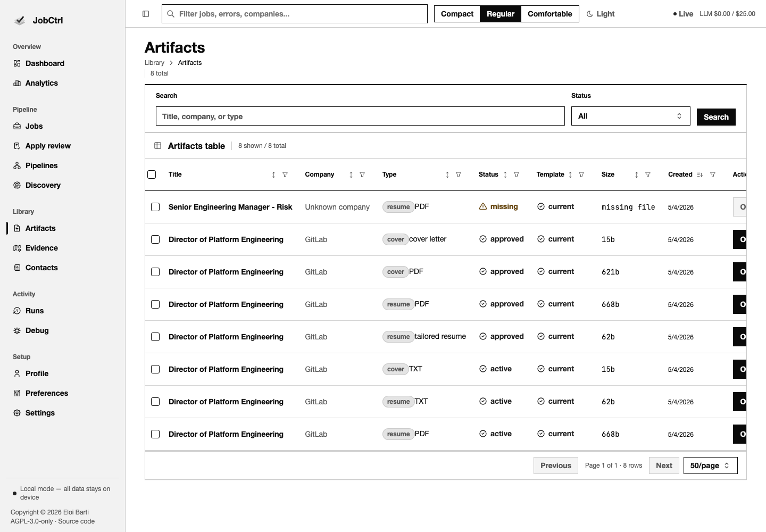Viewport: 766px width, 532px height.
Task: Open the Status filter dropdown showing All
Action: 630,116
